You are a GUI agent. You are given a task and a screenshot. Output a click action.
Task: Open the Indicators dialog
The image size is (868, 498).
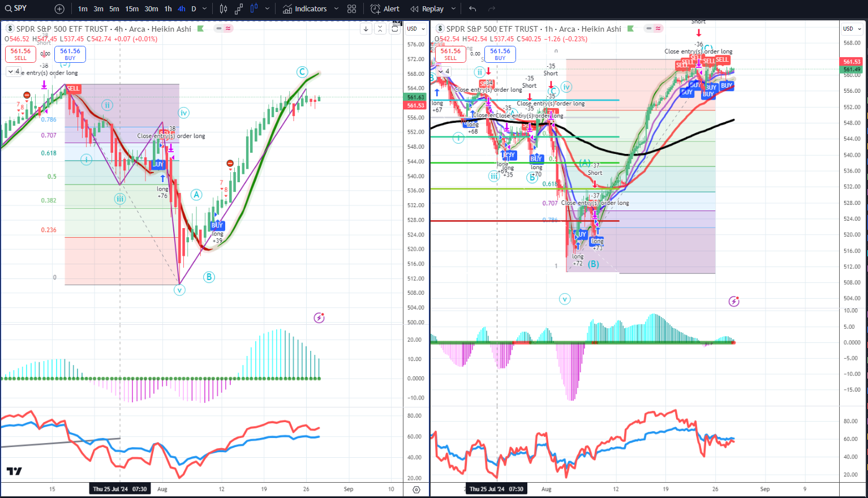305,9
